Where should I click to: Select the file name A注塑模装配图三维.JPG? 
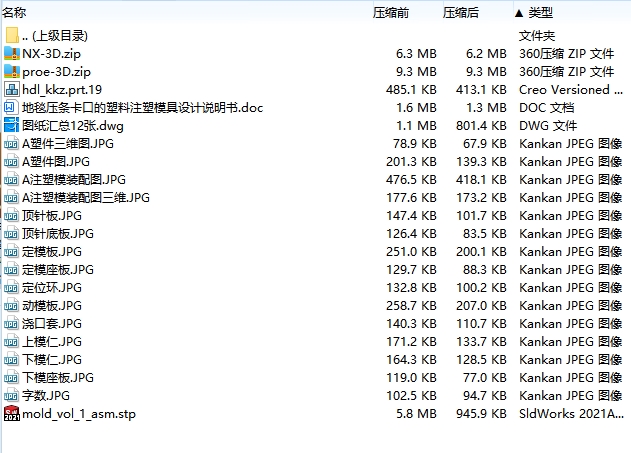tap(86, 198)
